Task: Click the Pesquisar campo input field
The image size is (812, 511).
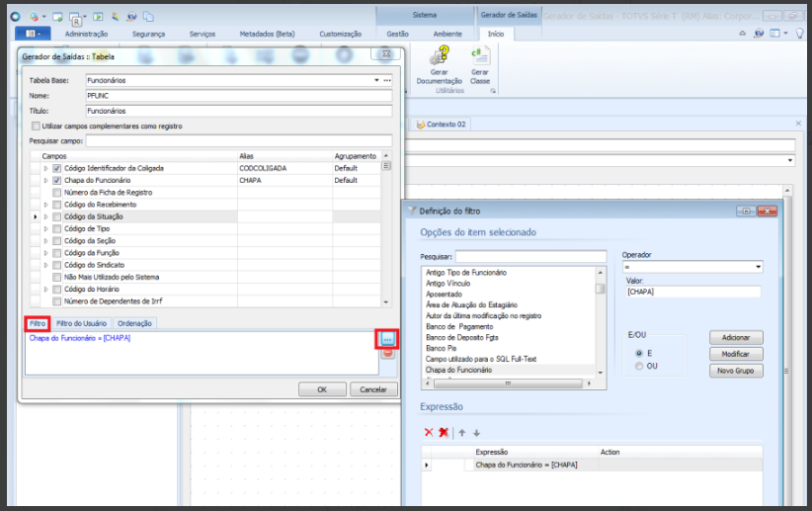Action: coord(239,141)
